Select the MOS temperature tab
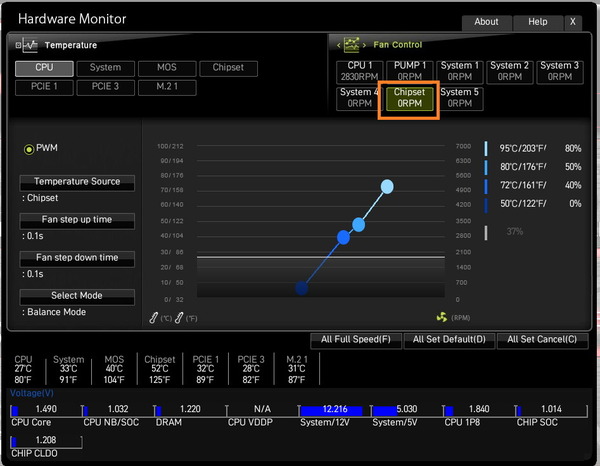This screenshot has height=466, width=600. tap(167, 68)
